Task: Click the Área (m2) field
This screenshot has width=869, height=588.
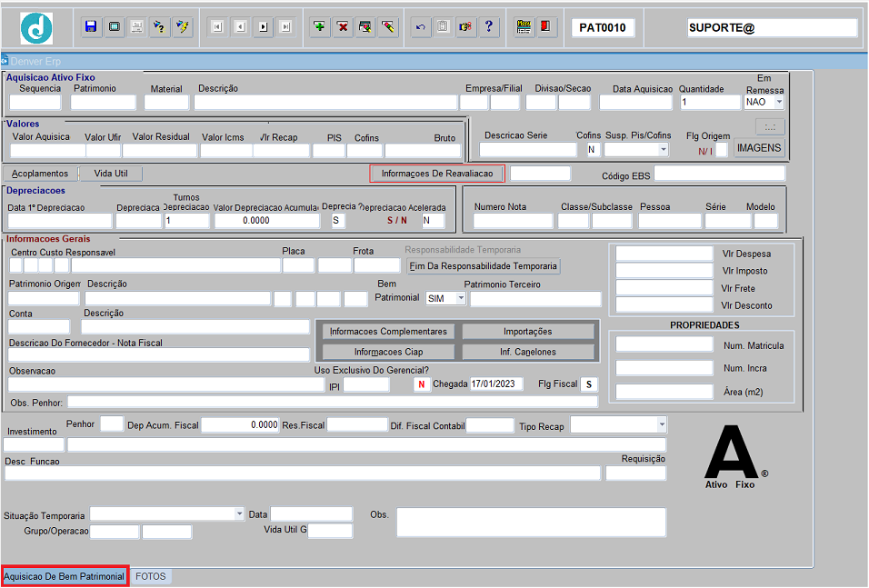Action: 664,392
